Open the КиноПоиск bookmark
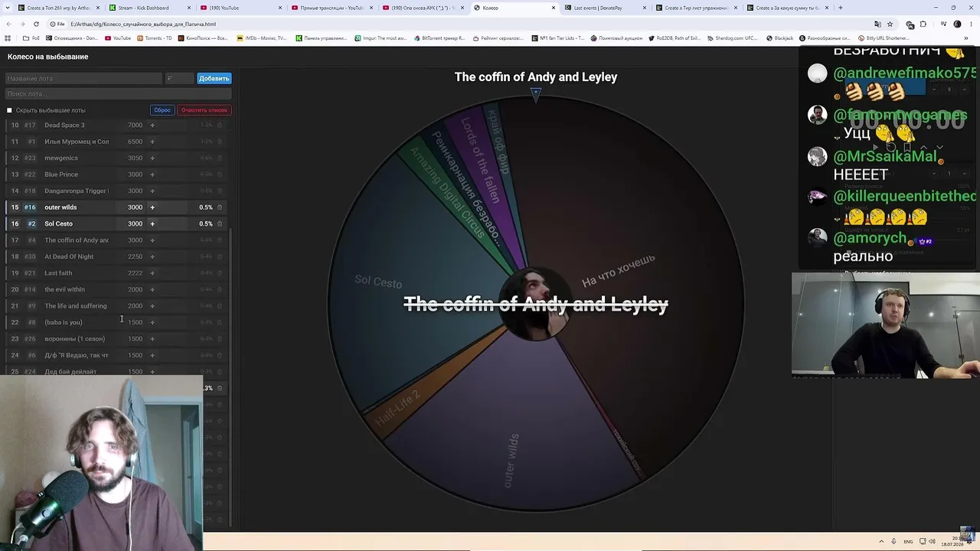The height and width of the screenshot is (551, 980). pyautogui.click(x=201, y=38)
